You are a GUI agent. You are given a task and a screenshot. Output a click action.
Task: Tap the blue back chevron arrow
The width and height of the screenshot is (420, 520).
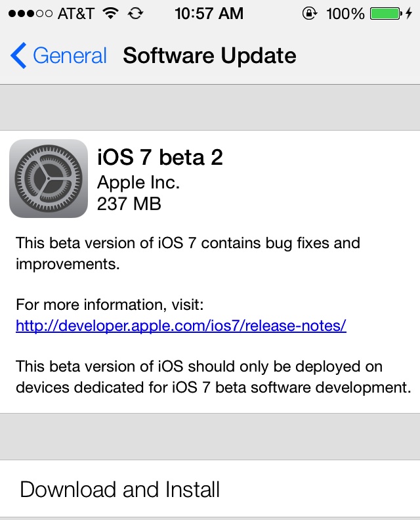(18, 55)
